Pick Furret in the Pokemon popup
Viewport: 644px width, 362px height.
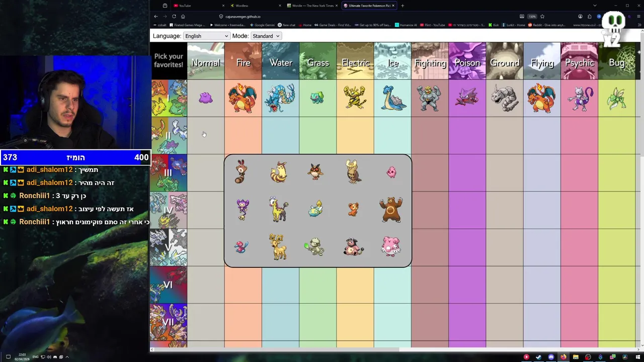pyautogui.click(x=279, y=172)
